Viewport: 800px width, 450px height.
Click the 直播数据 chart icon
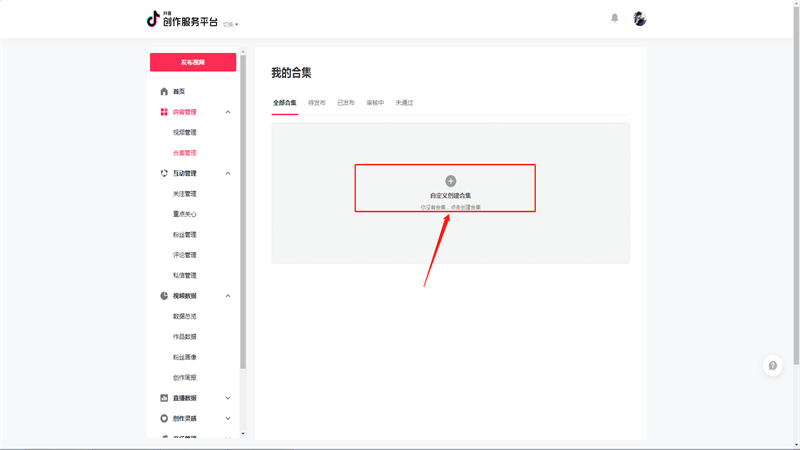tap(164, 398)
